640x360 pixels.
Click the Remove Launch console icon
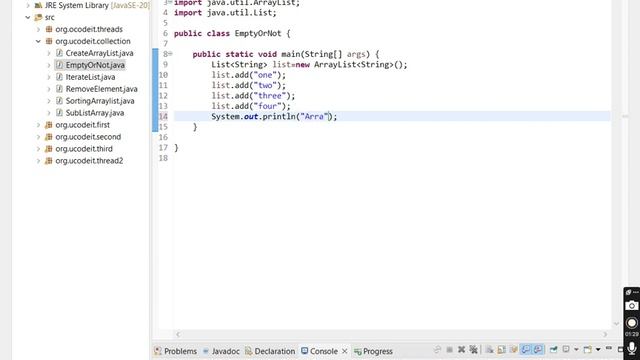(x=461, y=350)
